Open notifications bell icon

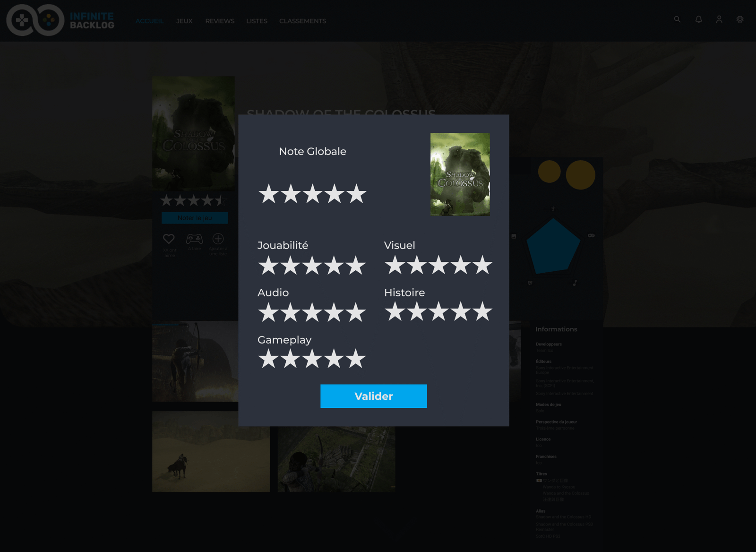[x=698, y=19]
